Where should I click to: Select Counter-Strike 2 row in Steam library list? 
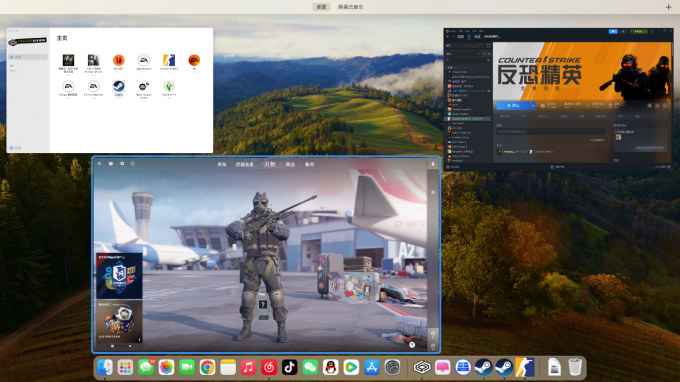(468, 118)
